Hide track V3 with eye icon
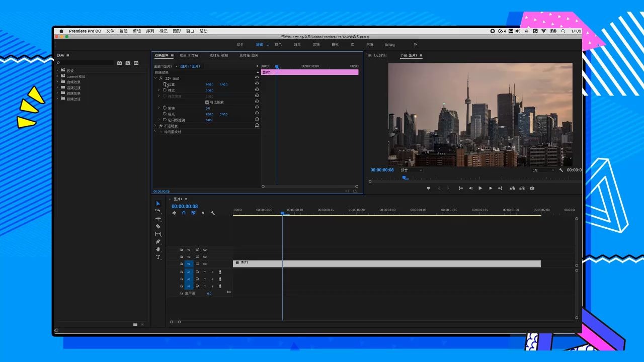Image resolution: width=644 pixels, height=362 pixels. (205, 250)
